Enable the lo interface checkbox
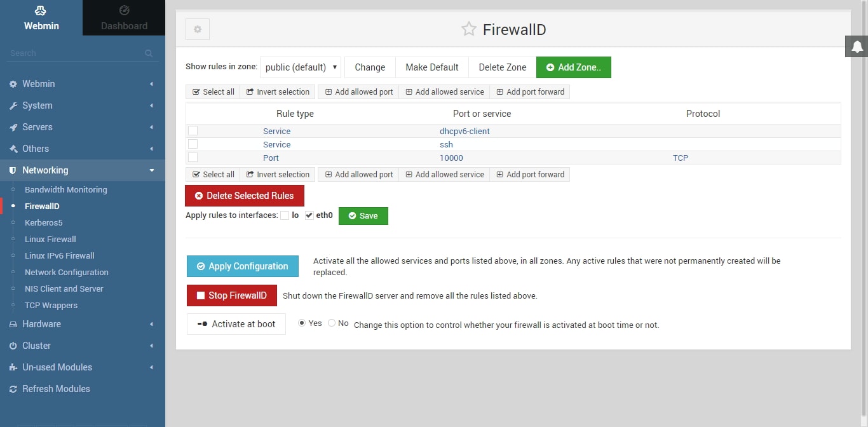This screenshot has height=427, width=868. tap(285, 215)
